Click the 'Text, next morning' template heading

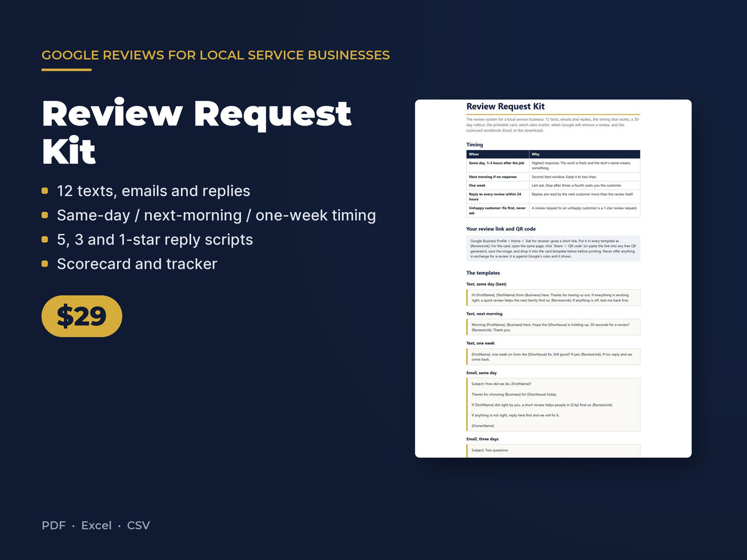pyautogui.click(x=484, y=314)
